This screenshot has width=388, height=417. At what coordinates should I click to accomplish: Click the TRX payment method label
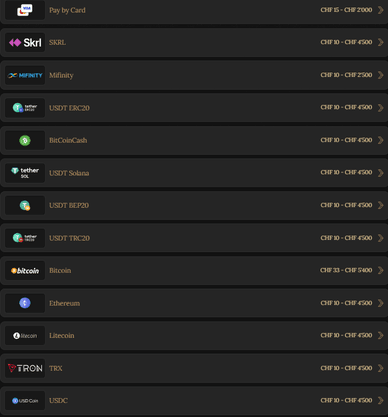click(56, 368)
